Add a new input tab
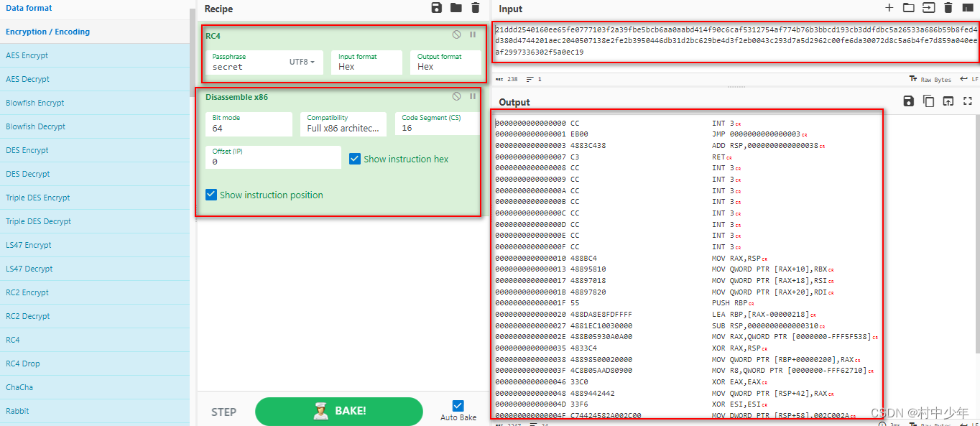The image size is (980, 426). [889, 8]
